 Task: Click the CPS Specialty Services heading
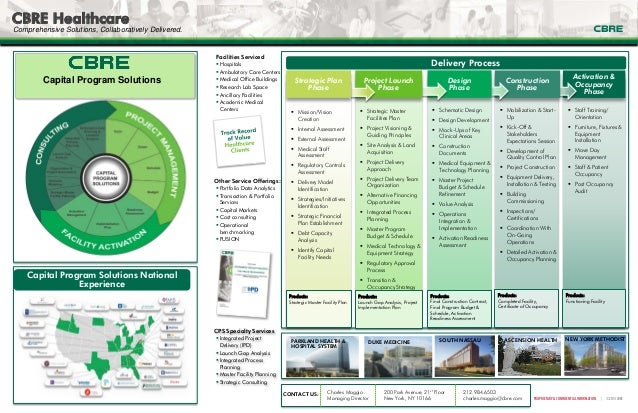tap(245, 331)
